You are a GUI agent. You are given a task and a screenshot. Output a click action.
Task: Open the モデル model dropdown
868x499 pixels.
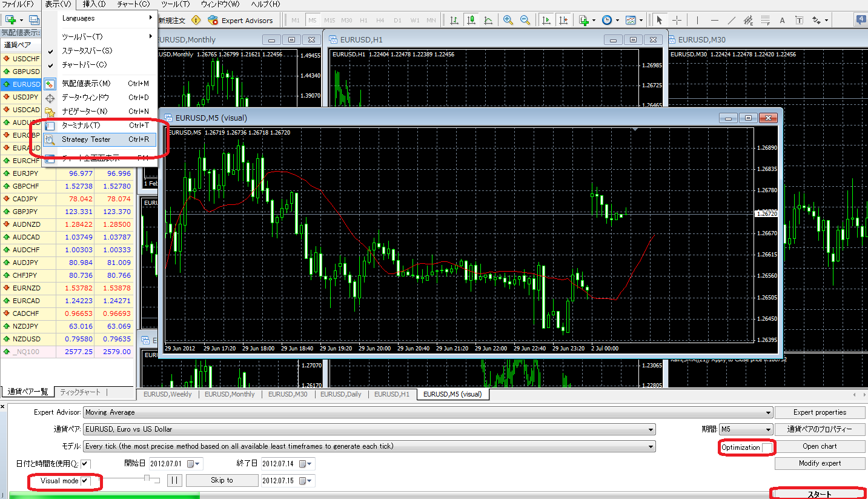[x=369, y=446]
